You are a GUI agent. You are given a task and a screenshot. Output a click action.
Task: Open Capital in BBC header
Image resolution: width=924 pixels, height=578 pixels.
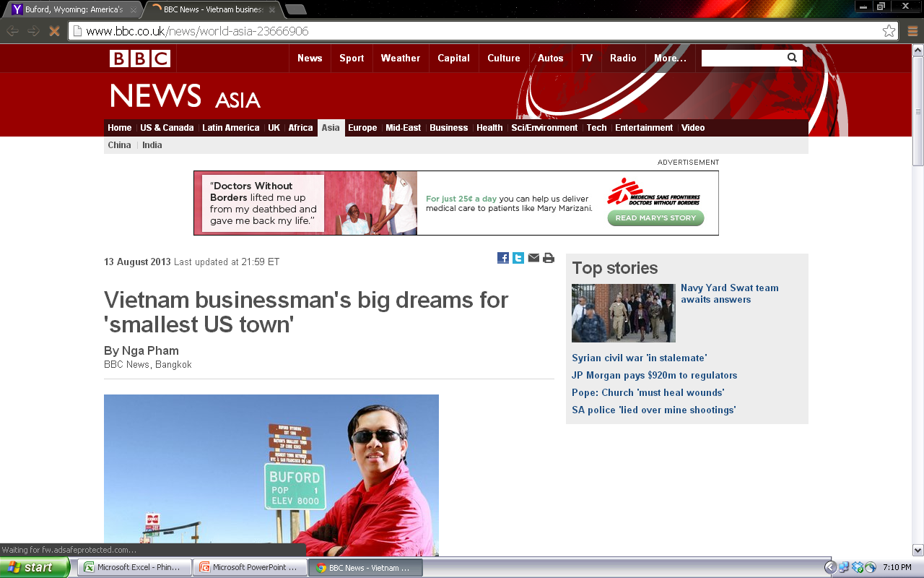[x=453, y=59]
